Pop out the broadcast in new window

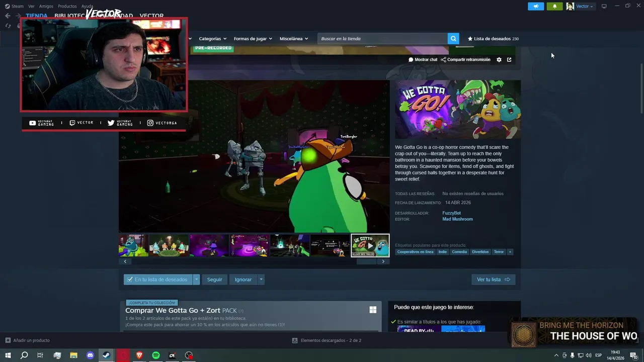tap(509, 60)
